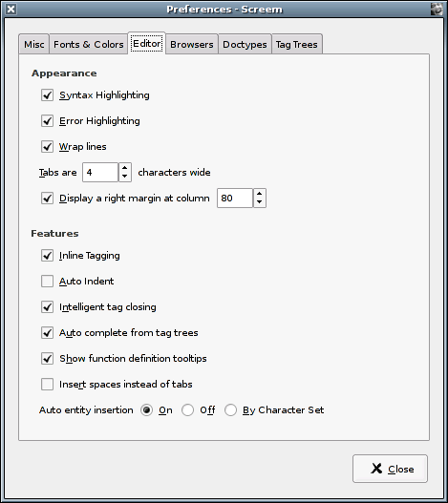Switch to the Misc tab
This screenshot has width=448, height=503.
[34, 44]
